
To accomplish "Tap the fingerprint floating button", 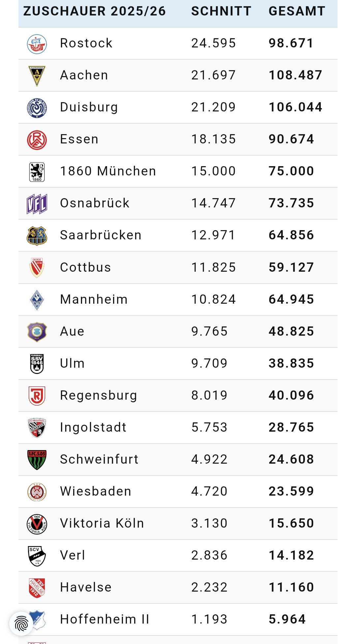I will [x=21, y=624].
